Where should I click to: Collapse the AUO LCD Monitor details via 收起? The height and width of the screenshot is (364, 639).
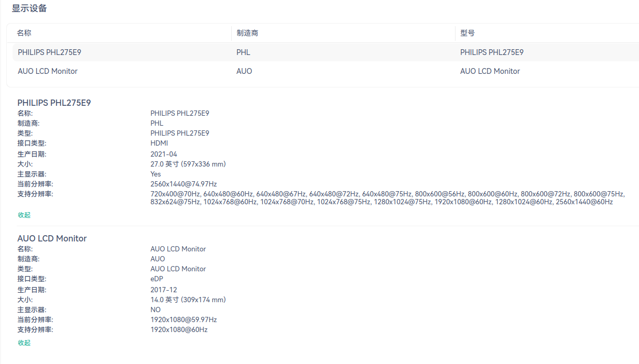[24, 343]
